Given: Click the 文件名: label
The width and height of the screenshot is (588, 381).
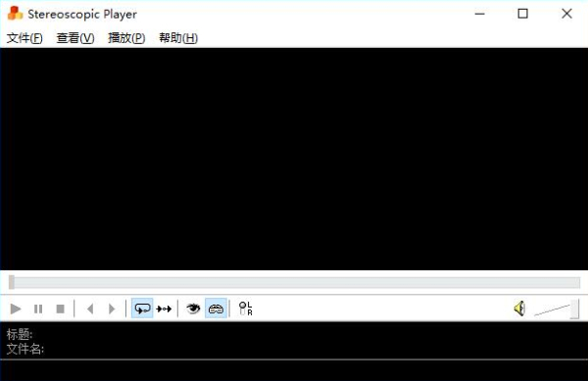Looking at the screenshot, I should coord(25,349).
